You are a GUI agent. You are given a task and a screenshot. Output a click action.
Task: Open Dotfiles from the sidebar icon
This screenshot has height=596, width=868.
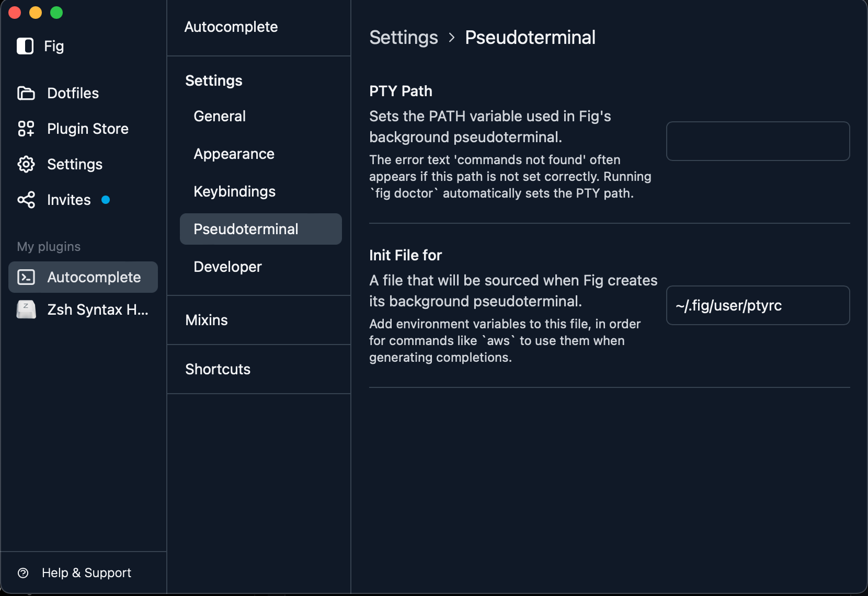26,93
